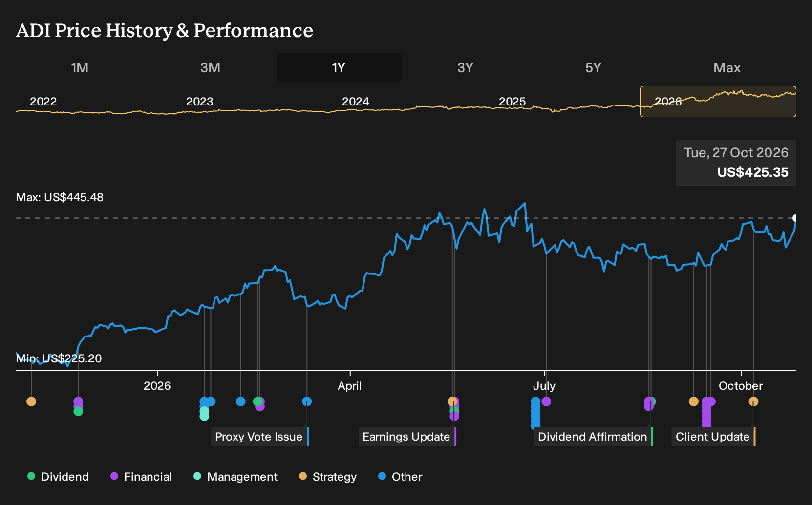Click the Tue, 27 Oct 2026 price tooltip
Viewport: 812px width, 505px height.
tap(736, 163)
